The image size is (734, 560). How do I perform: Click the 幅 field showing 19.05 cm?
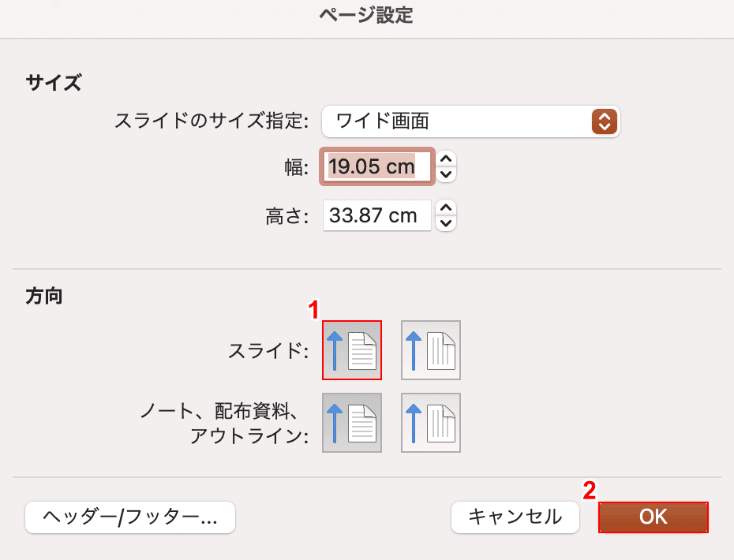pyautogui.click(x=377, y=166)
